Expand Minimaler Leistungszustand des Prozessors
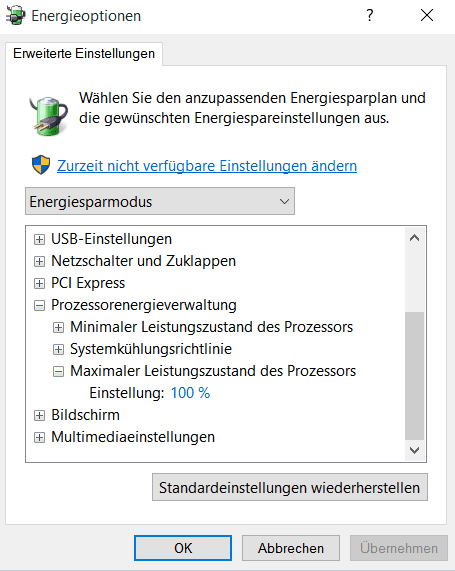The height and width of the screenshot is (571, 455). click(x=58, y=327)
